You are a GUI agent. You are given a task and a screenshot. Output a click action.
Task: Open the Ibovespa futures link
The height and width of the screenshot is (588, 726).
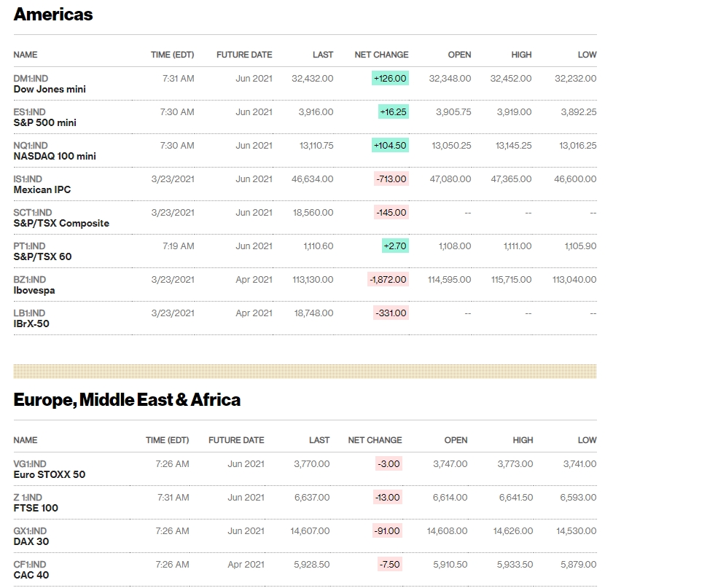[x=34, y=290]
